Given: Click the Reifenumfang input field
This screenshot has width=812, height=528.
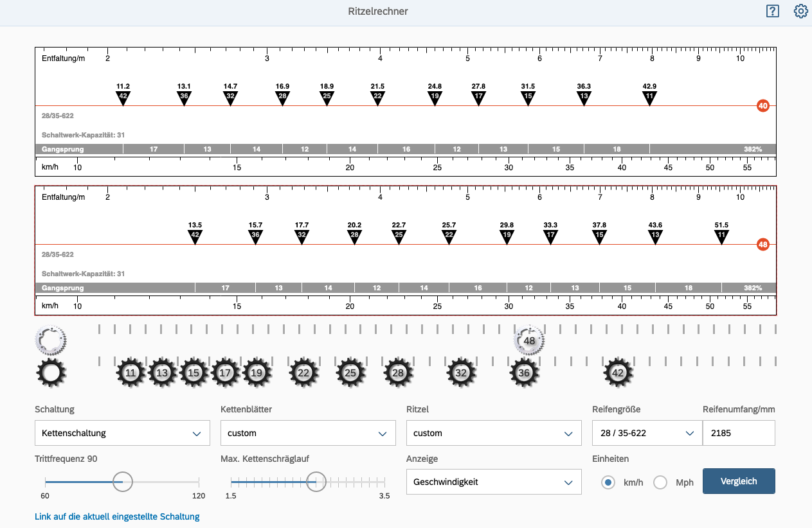Looking at the screenshot, I should [x=739, y=433].
